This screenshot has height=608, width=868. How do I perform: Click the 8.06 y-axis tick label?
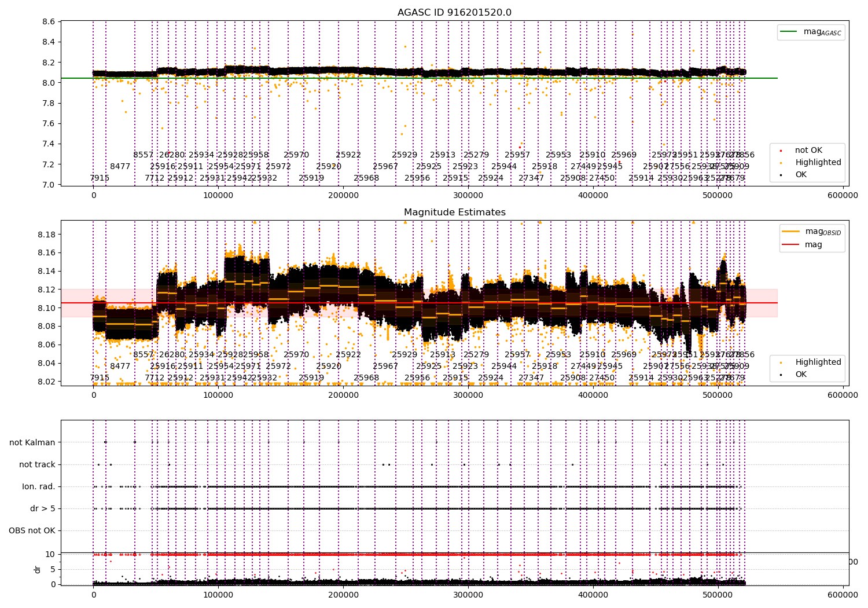click(x=46, y=345)
